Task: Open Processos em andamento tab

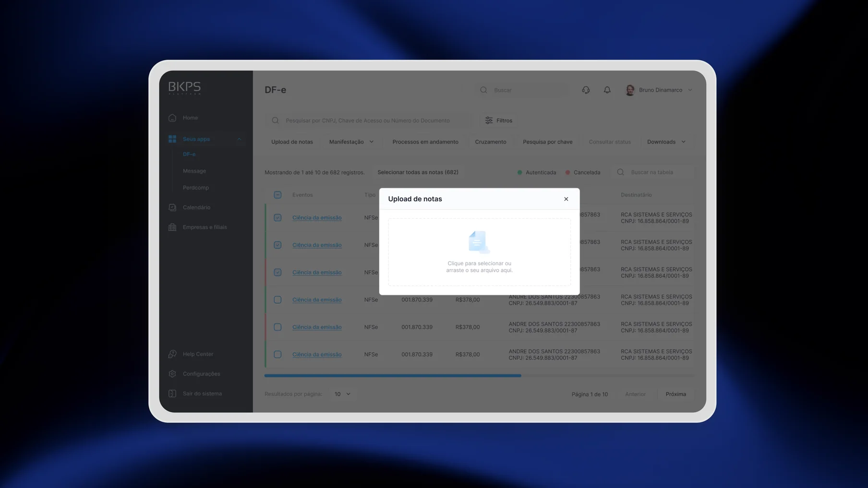Action: (x=425, y=142)
